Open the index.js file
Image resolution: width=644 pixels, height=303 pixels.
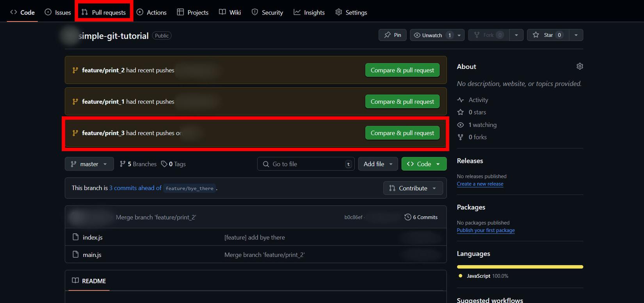tap(93, 237)
